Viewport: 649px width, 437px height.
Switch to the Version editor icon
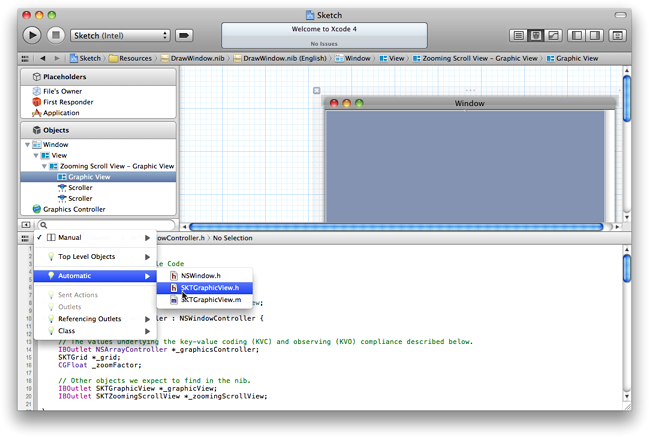[554, 35]
